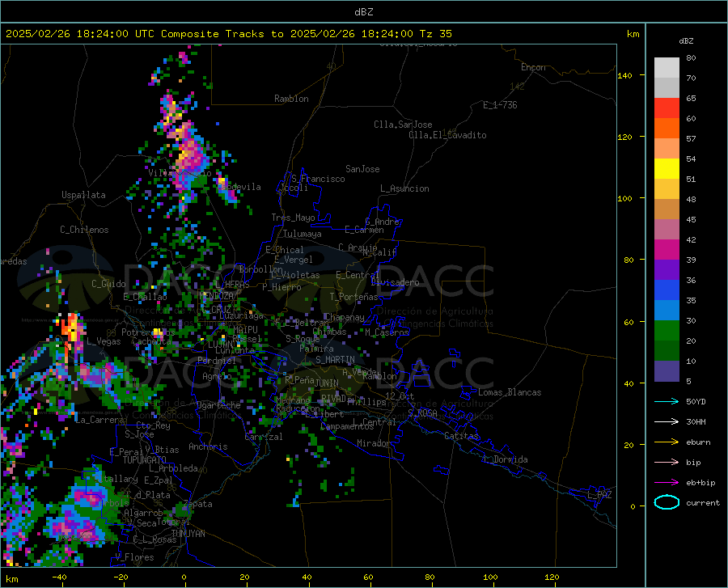Click the '57' legend value

pos(691,139)
